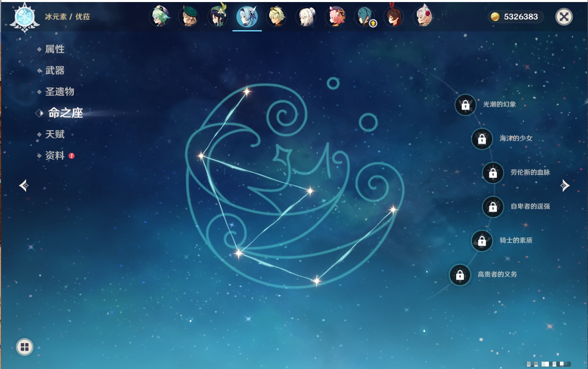Click the 高贵者的义务 label
The image size is (588, 369).
point(497,274)
